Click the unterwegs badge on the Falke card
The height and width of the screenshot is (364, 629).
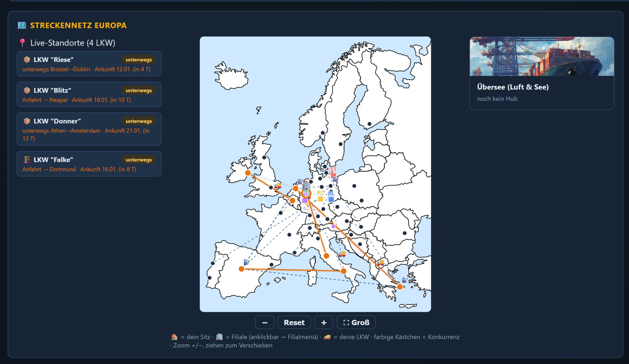[x=139, y=160]
